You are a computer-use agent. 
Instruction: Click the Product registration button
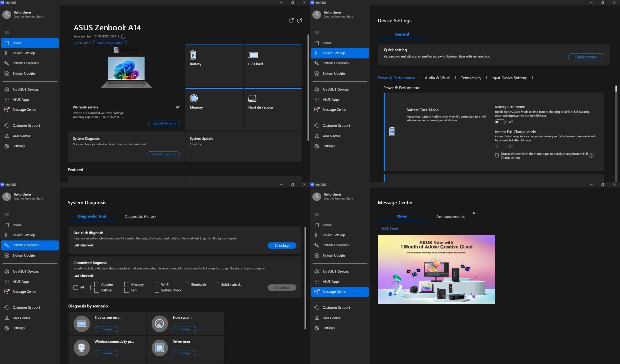point(110,43)
